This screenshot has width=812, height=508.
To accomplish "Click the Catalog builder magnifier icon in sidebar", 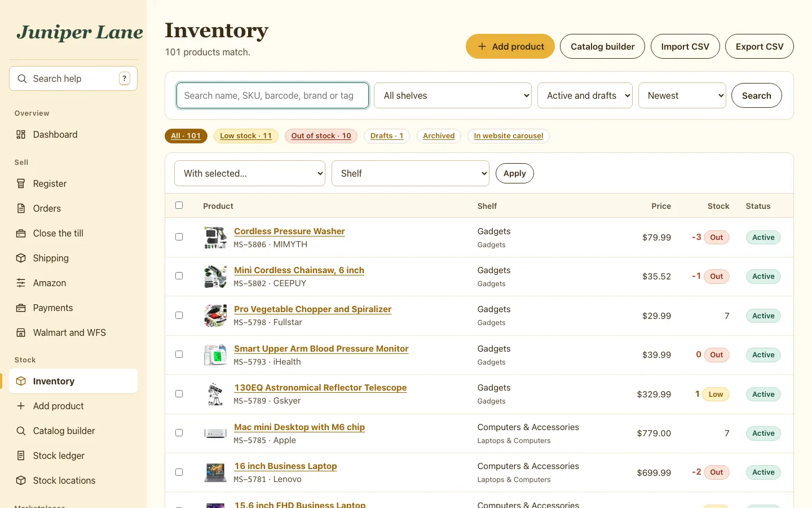I will (21, 431).
